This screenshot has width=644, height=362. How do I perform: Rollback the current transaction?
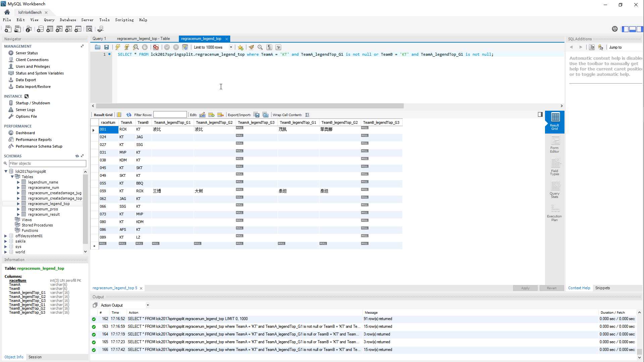coord(176,47)
